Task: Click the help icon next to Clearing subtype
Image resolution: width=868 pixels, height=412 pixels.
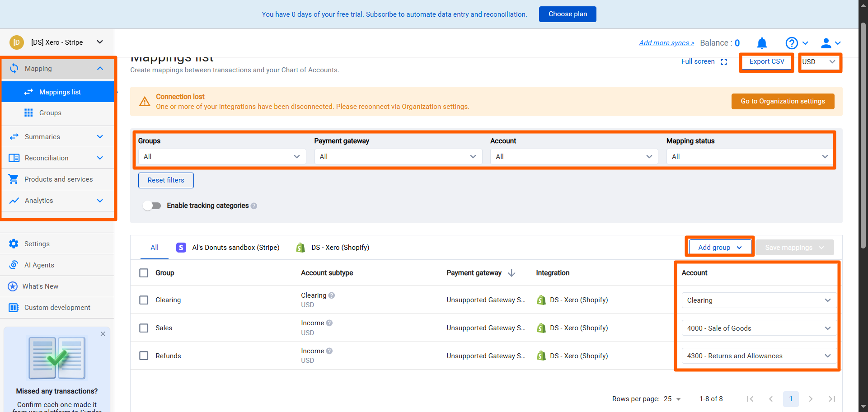Action: tap(332, 295)
